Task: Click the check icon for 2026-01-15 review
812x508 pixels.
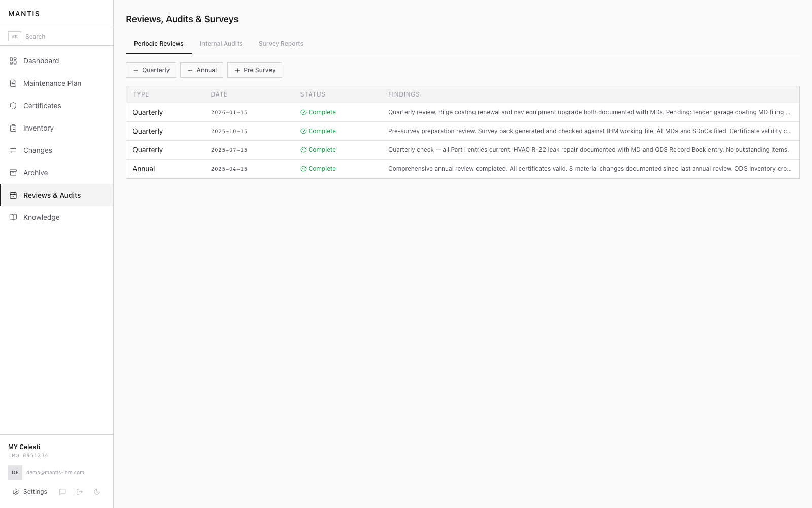Action: [303, 112]
